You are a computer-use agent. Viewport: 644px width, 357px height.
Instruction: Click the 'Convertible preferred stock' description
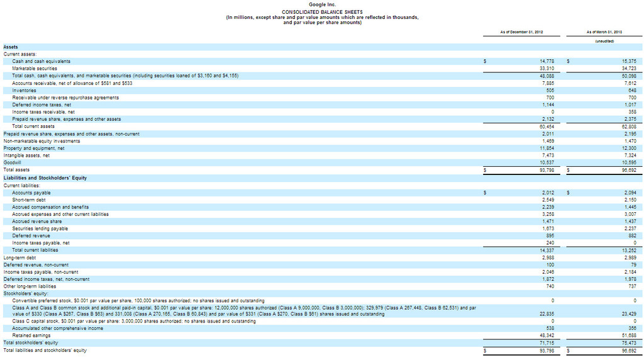(x=138, y=301)
